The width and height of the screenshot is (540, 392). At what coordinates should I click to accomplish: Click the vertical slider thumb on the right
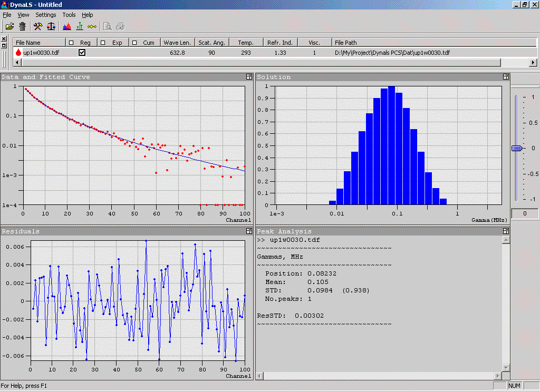tap(517, 149)
